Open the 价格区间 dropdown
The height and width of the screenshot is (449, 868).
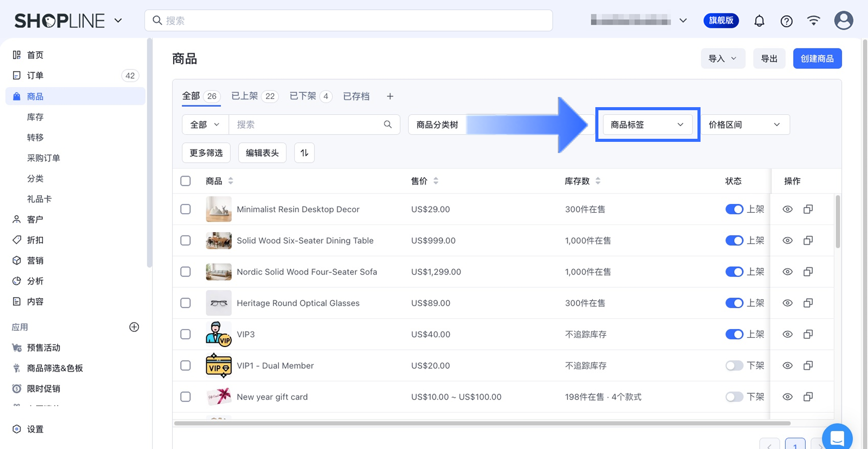coord(744,124)
